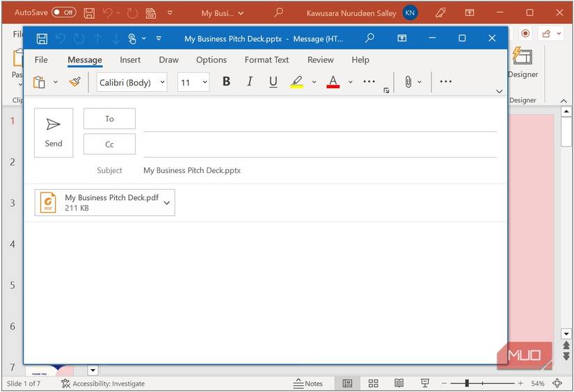Viewport: 574px width, 392px height.
Task: Click the Designer icon in PowerPoint's ribbon
Action: (x=523, y=56)
